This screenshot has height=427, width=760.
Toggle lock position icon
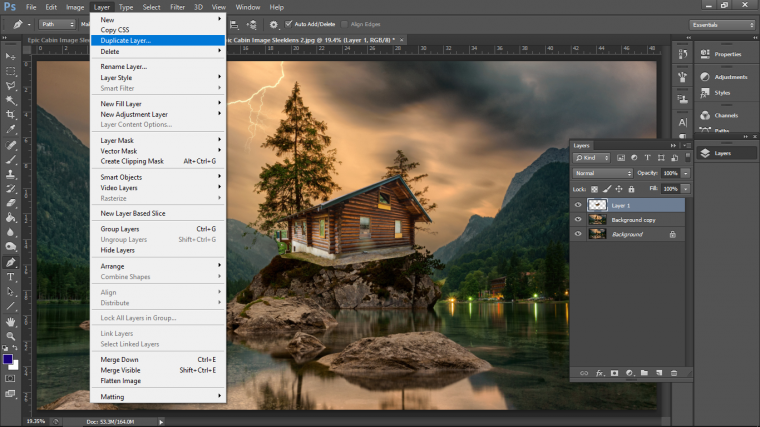point(619,189)
